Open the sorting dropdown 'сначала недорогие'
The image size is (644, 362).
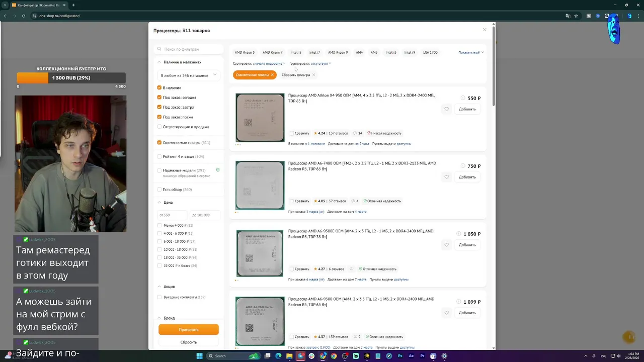tap(269, 63)
